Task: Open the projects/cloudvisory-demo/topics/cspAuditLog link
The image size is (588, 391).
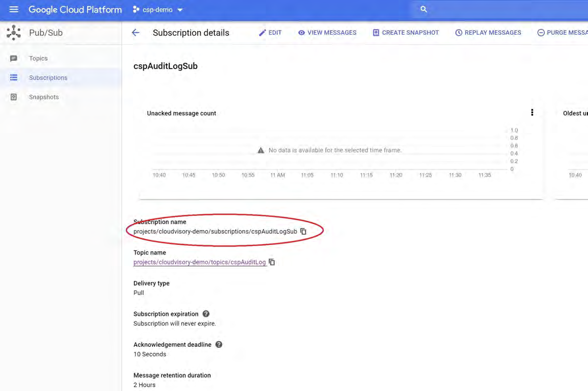Action: click(199, 262)
